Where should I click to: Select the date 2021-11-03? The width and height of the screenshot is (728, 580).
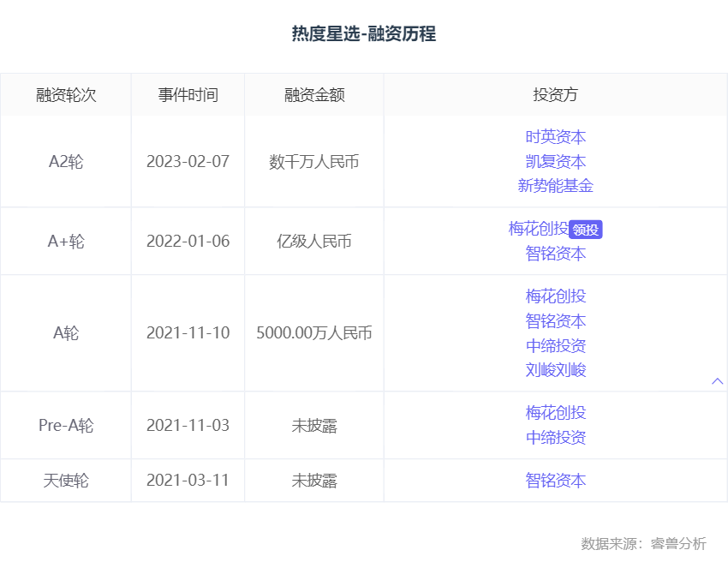tap(188, 426)
